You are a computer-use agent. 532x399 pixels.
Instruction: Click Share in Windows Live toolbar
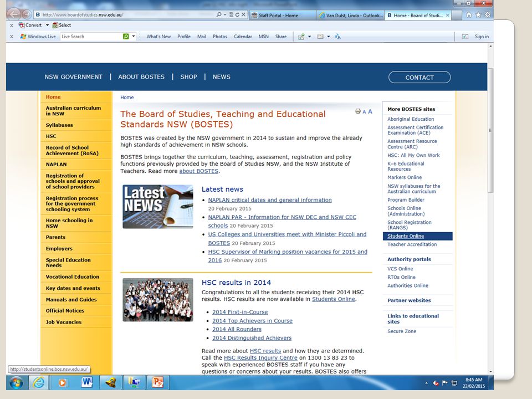click(x=281, y=37)
